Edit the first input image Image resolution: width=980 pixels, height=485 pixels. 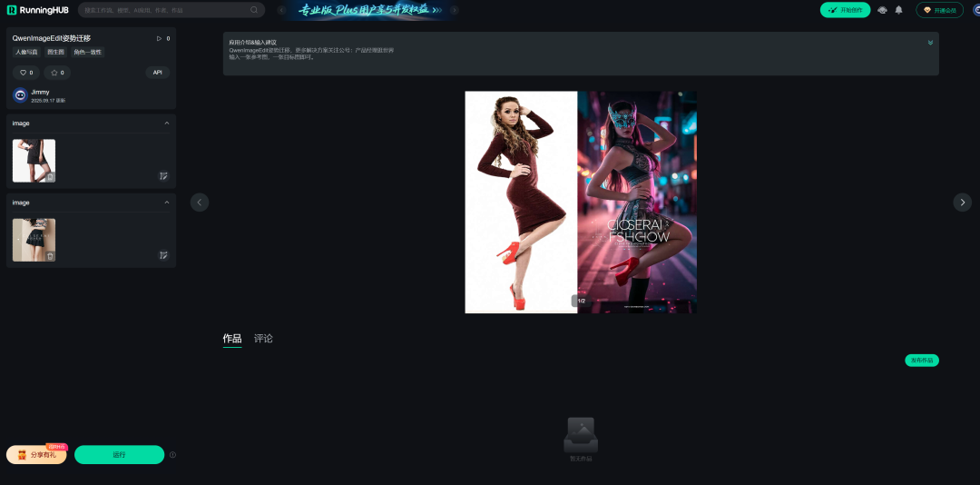click(163, 176)
